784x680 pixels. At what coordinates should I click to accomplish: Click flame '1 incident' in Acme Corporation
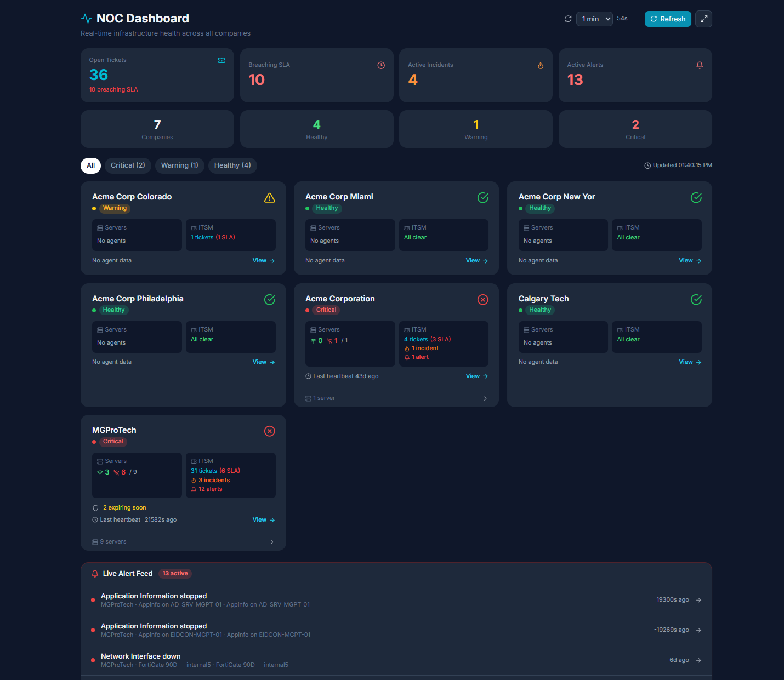(x=421, y=348)
